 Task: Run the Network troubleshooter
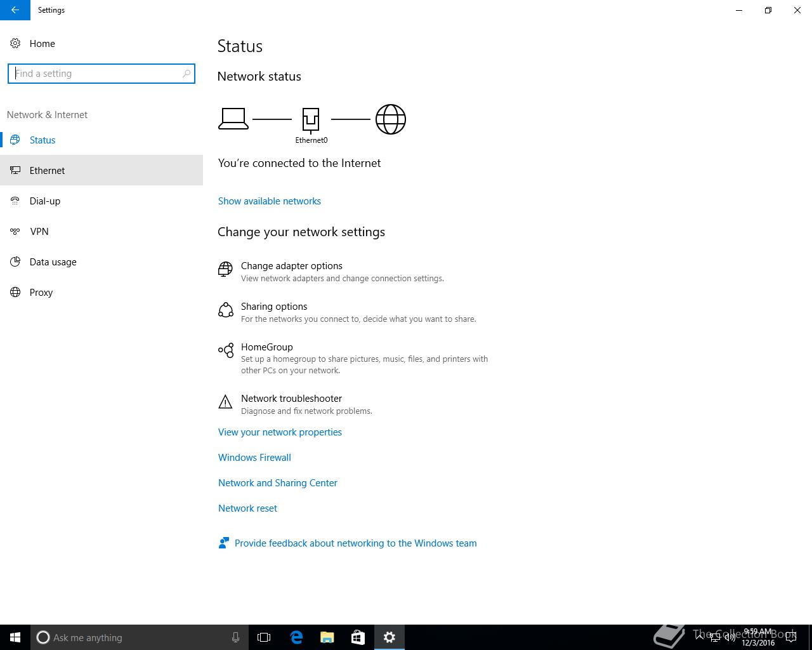tap(295, 404)
